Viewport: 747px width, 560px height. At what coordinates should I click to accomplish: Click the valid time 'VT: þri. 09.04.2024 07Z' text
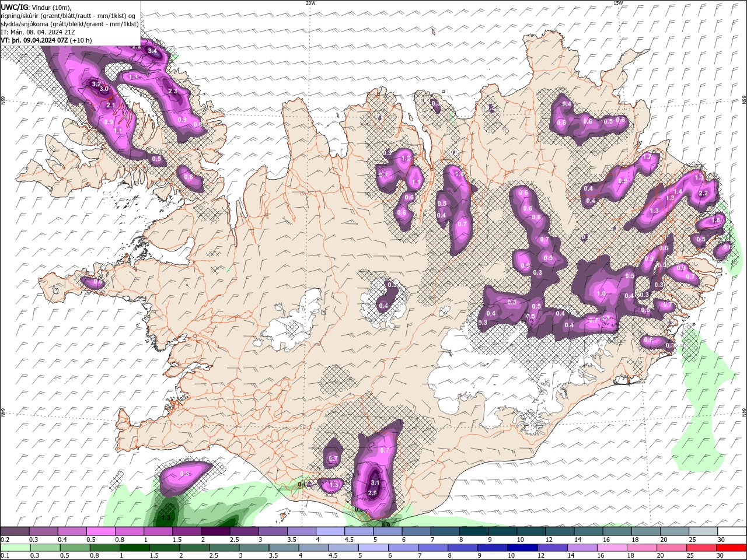34,40
